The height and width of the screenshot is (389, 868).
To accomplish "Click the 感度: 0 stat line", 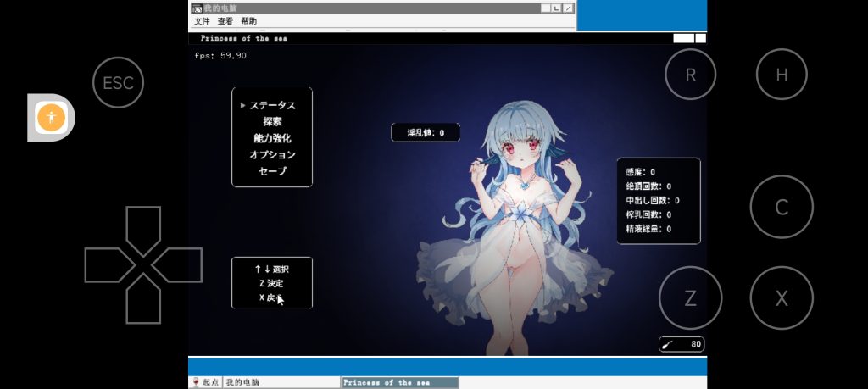I will pos(641,172).
